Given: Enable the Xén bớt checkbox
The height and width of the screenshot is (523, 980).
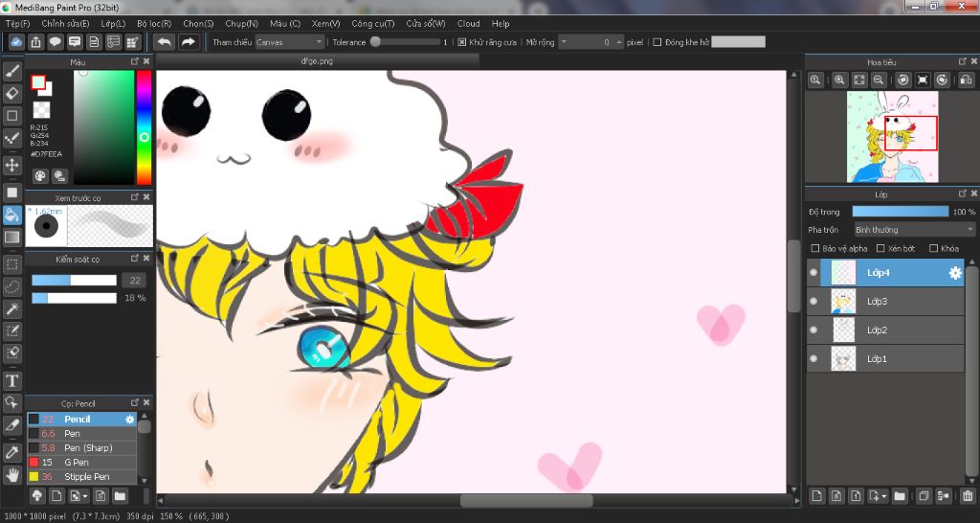Looking at the screenshot, I should tap(880, 248).
